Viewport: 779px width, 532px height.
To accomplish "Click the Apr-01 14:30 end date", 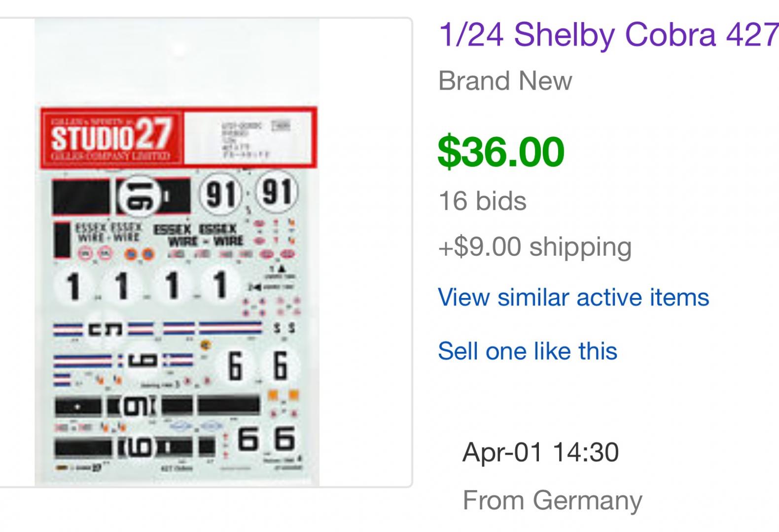I will 540,452.
